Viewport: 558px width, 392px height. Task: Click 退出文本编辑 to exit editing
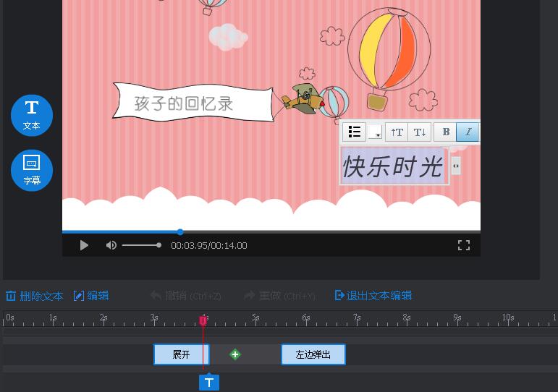coord(373,296)
